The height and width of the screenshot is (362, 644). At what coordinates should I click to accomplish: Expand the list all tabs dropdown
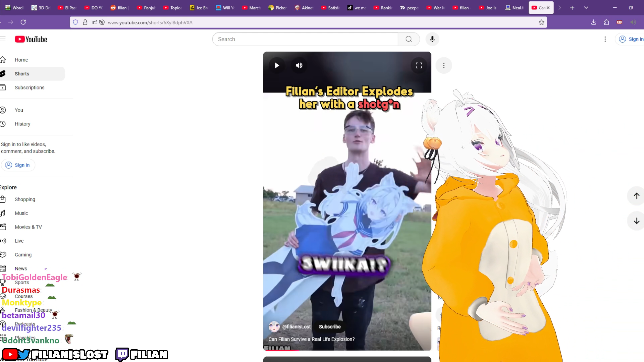[x=586, y=8]
